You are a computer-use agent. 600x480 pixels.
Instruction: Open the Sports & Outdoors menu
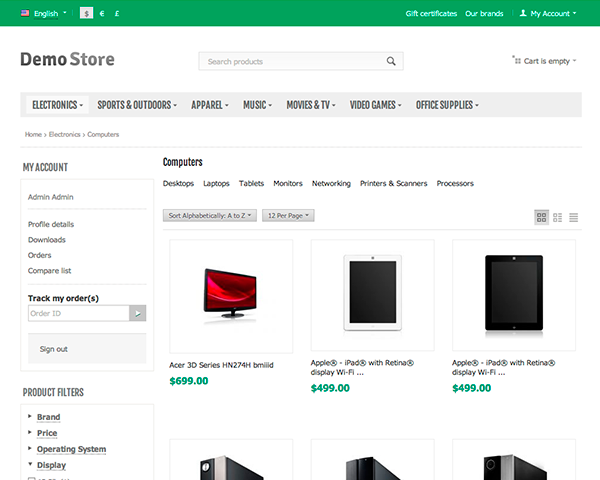pos(137,105)
